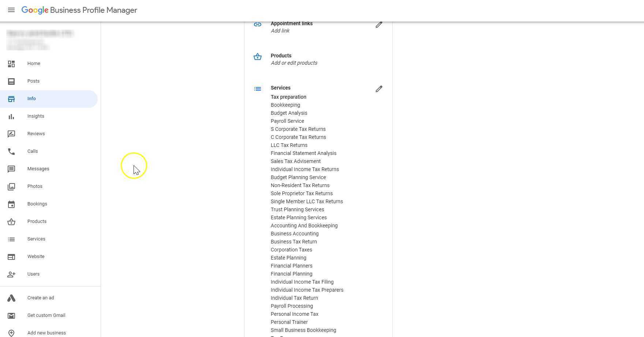Click Add or edit products
This screenshot has width=644, height=337.
tap(294, 63)
